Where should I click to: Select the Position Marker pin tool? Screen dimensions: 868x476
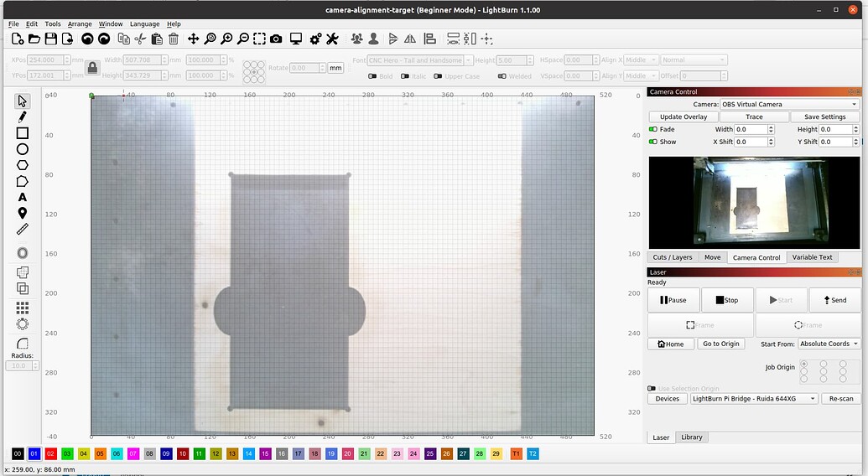pyautogui.click(x=22, y=214)
